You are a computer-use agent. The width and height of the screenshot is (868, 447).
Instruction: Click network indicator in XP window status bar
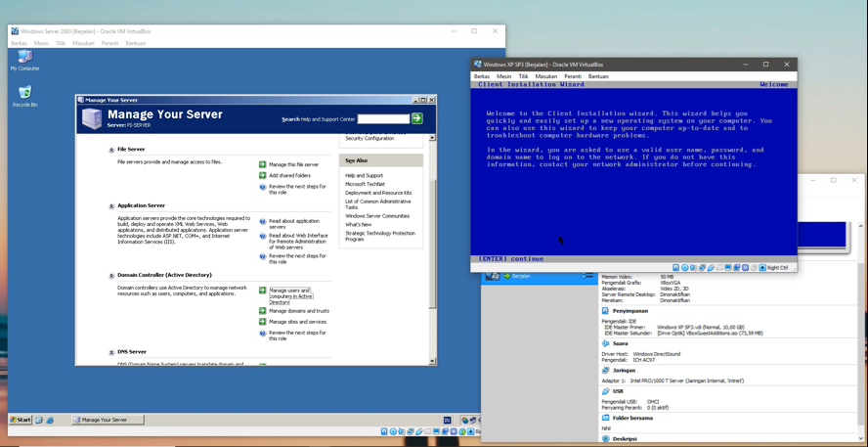pos(702,268)
